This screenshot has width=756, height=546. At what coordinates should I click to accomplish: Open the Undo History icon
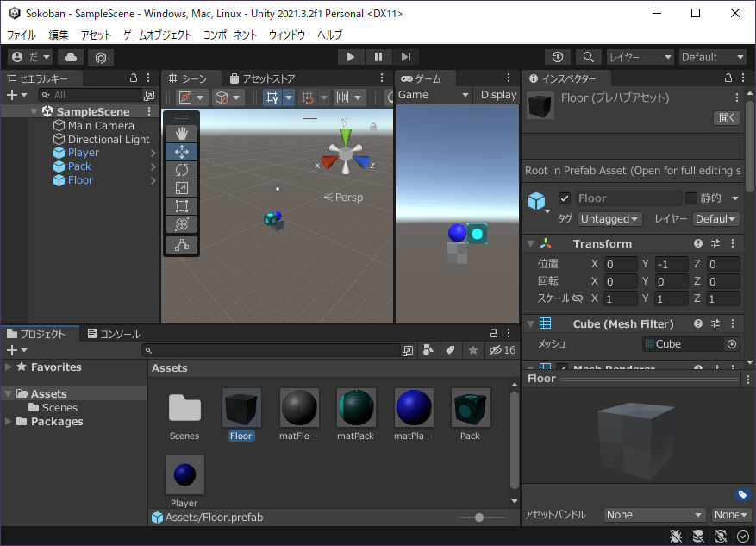(558, 57)
